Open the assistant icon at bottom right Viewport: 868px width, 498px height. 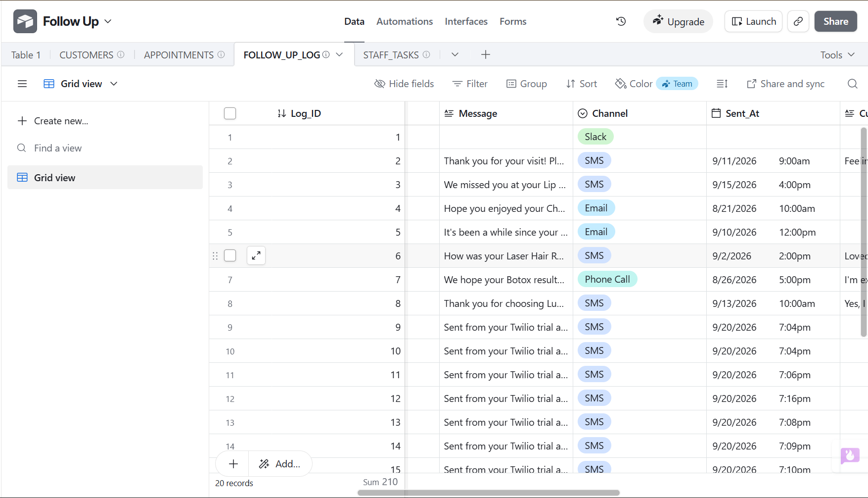pyautogui.click(x=850, y=455)
